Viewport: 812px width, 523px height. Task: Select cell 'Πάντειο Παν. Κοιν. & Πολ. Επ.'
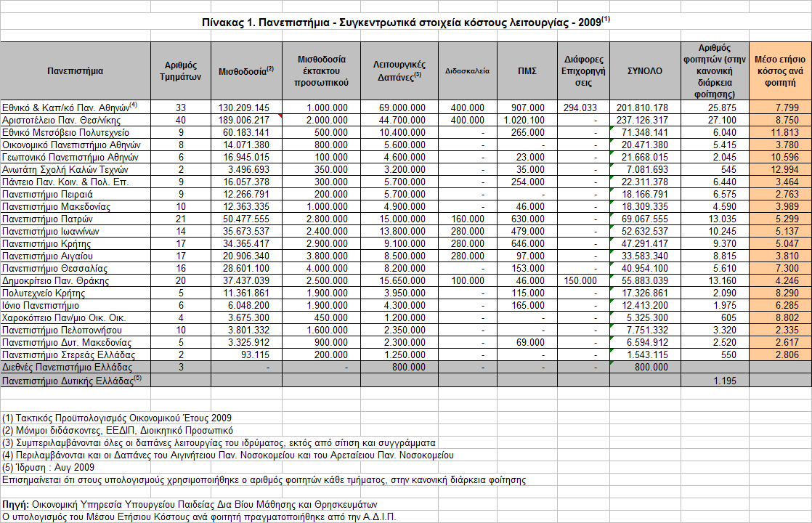point(75,182)
